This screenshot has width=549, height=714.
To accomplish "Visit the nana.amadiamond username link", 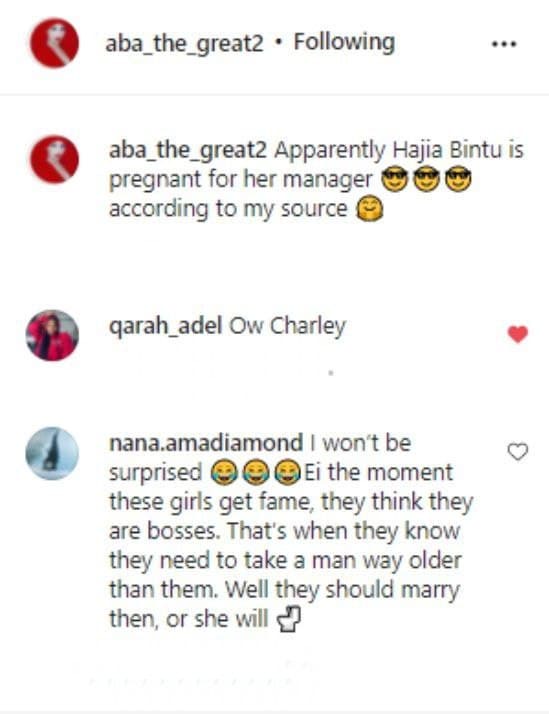I will [x=206, y=443].
